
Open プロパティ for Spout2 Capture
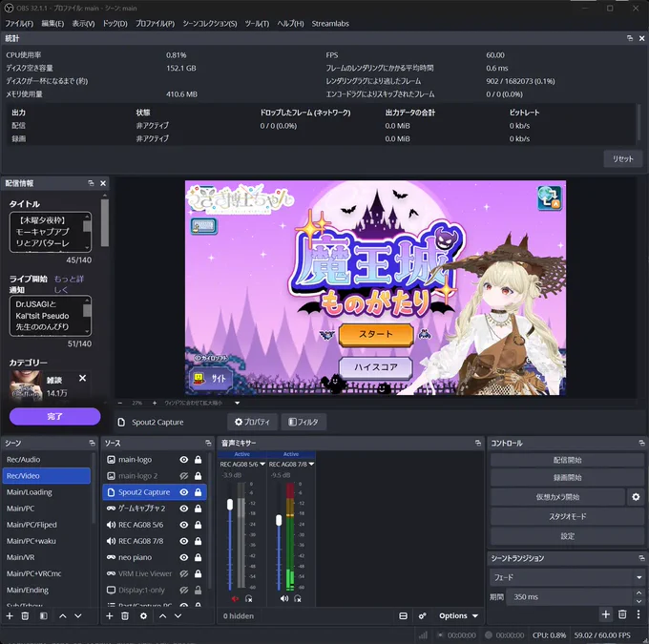coord(252,422)
